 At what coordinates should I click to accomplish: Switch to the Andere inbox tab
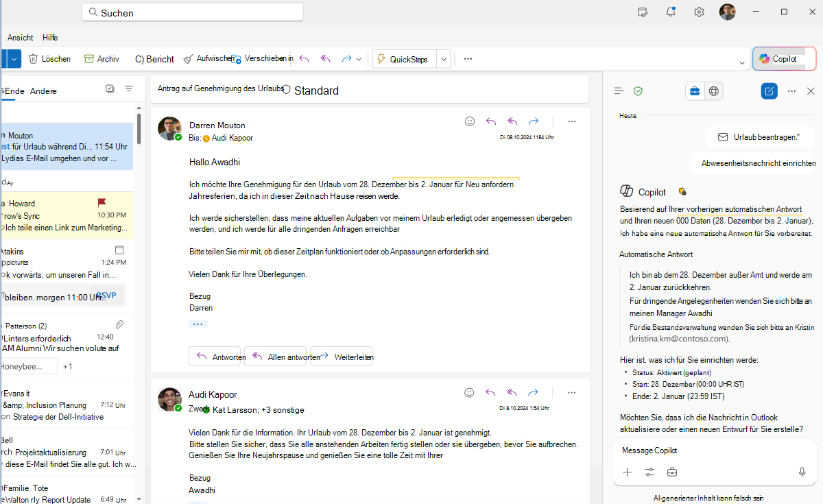pyautogui.click(x=44, y=91)
